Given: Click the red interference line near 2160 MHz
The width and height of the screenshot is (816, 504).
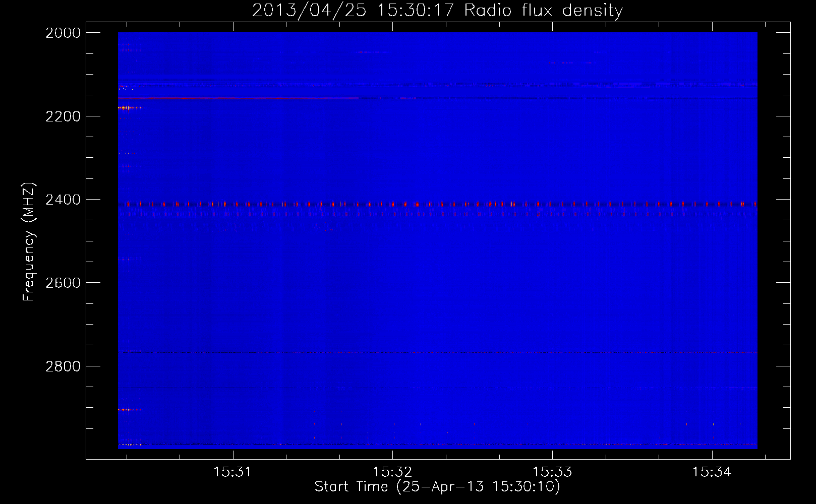Looking at the screenshot, I should coord(238,98).
